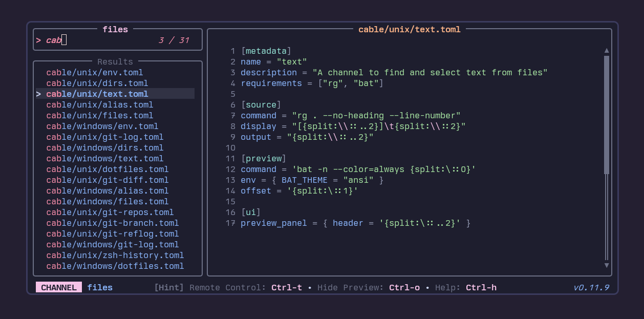The image size is (644, 319).
Task: Choose cable/unix/zsh-history.toml result
Action: 115,255
